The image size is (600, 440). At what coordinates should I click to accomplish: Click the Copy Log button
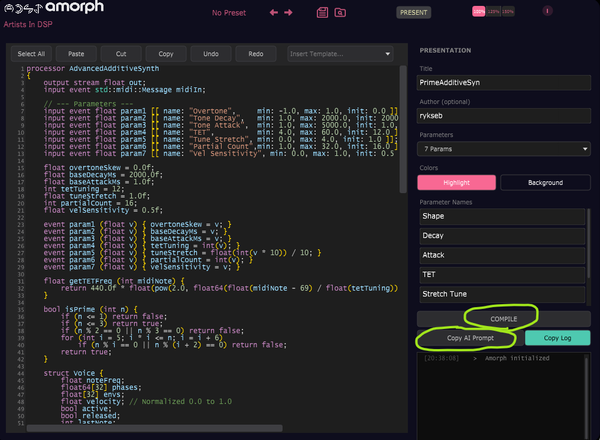tap(558, 338)
